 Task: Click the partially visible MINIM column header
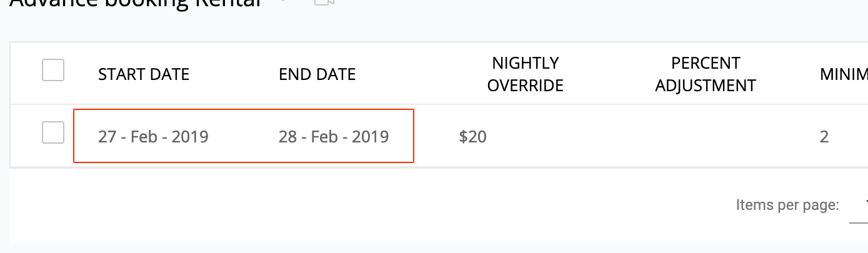(x=844, y=75)
